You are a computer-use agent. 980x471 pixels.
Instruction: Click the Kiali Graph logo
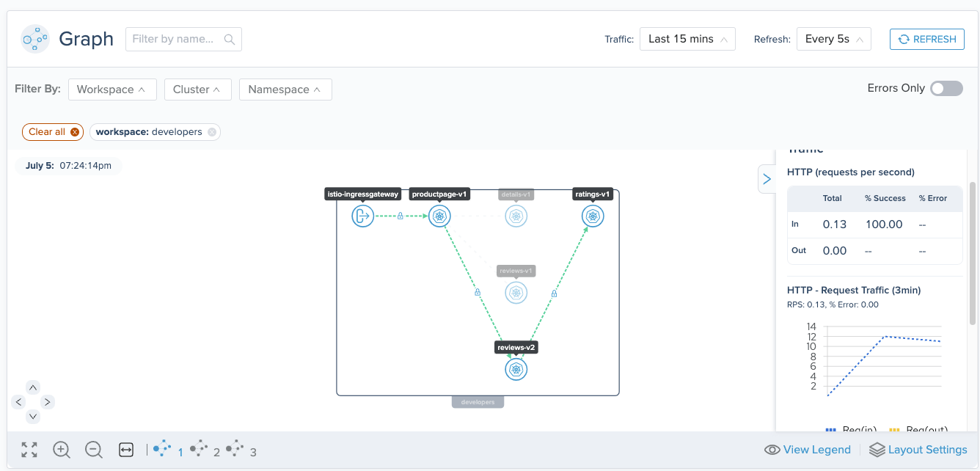tap(34, 38)
